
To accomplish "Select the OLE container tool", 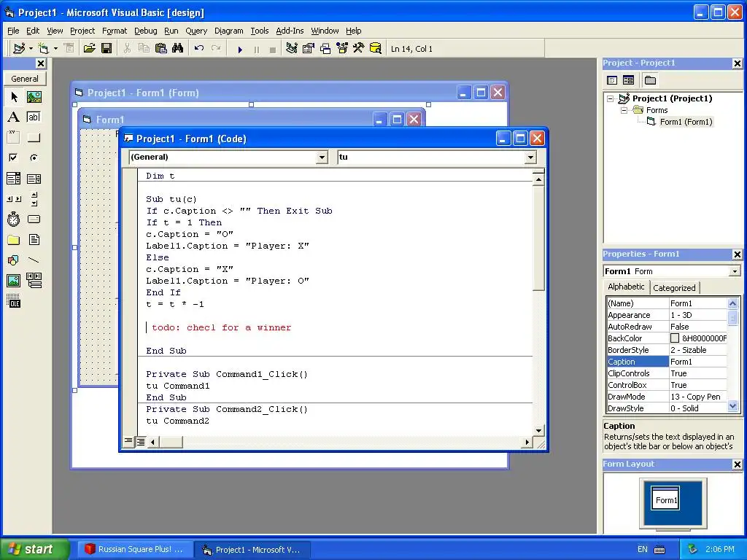I will click(14, 301).
